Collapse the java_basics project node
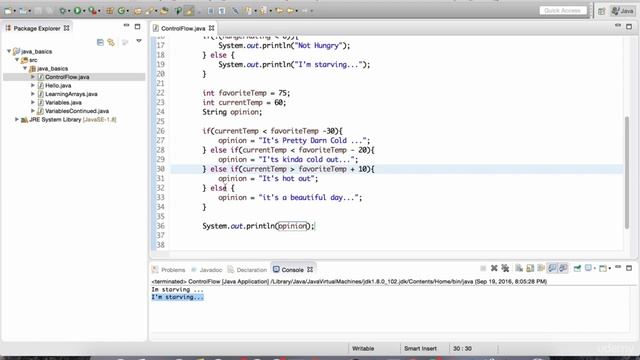 [x=9, y=51]
